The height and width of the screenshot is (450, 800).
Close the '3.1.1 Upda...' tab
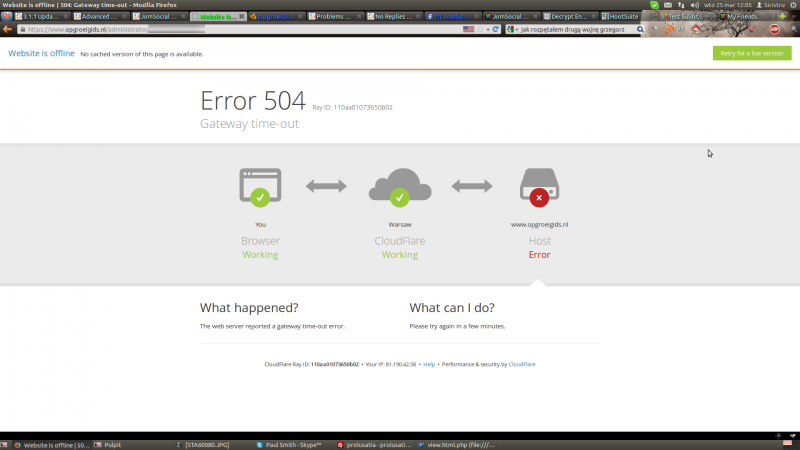(65, 16)
